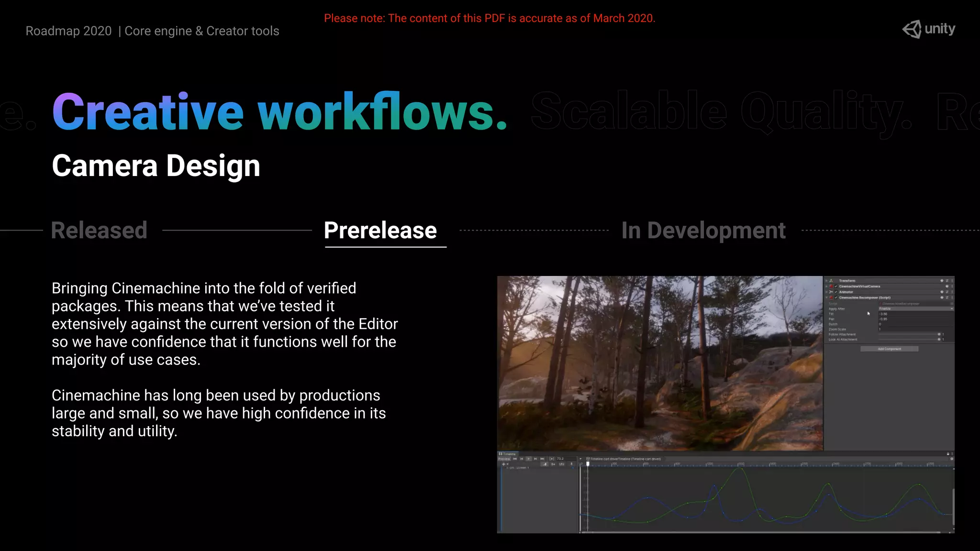Open help for the Animator component
The image size is (980, 551).
pyautogui.click(x=942, y=292)
